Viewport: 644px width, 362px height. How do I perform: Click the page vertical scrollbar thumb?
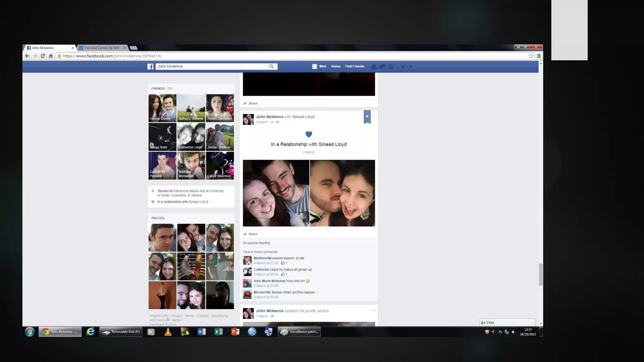[x=541, y=274]
